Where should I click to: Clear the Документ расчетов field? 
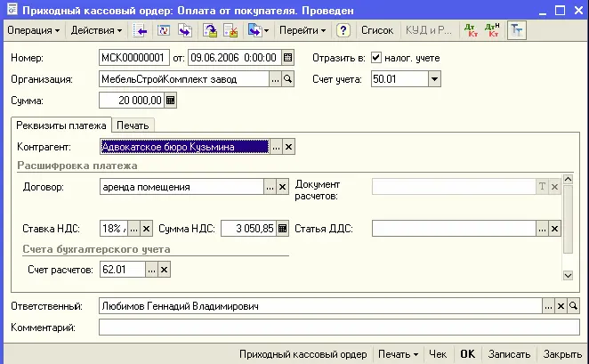tap(554, 187)
